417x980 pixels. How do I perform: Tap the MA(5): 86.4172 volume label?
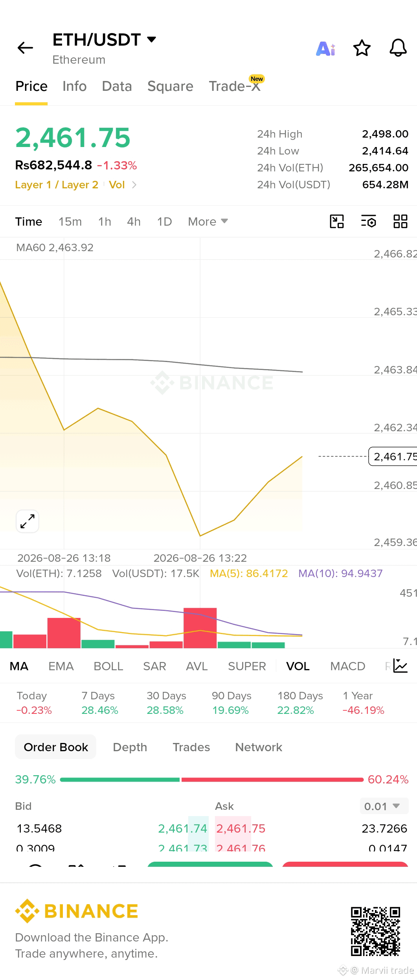click(x=249, y=573)
